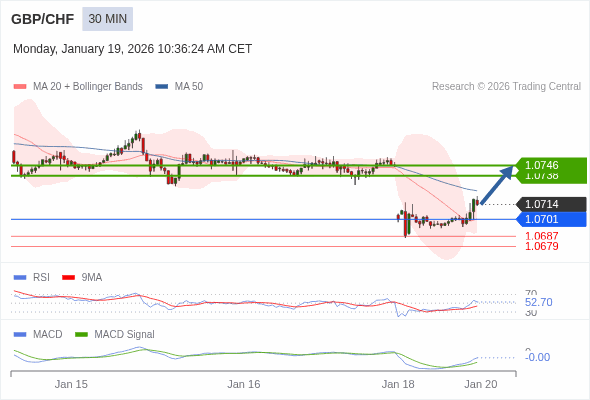Click the Jan 18 date axis label
The height and width of the screenshot is (400, 590).
(x=398, y=384)
